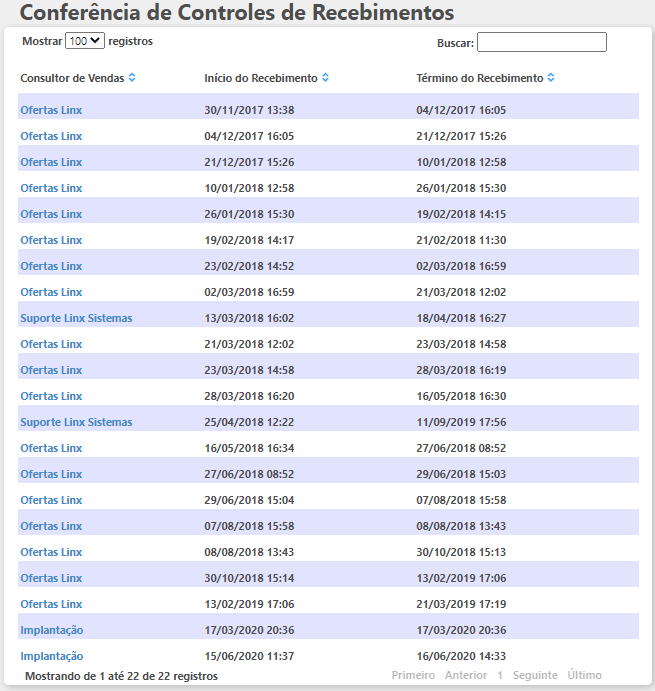Sort by Consultor de Vendas column header
The height and width of the screenshot is (691, 655).
(72, 78)
